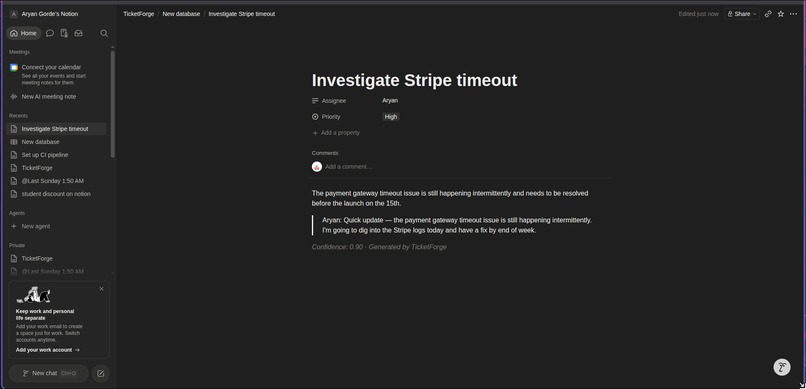Open Aryan Gorde's Notion workspace switcher

tap(44, 14)
